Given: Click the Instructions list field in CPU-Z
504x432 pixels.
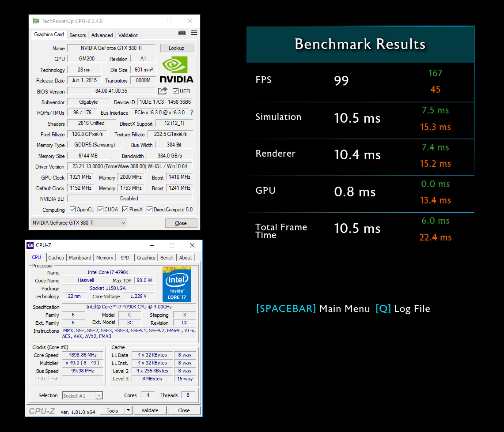Looking at the screenshot, I should [129, 334].
